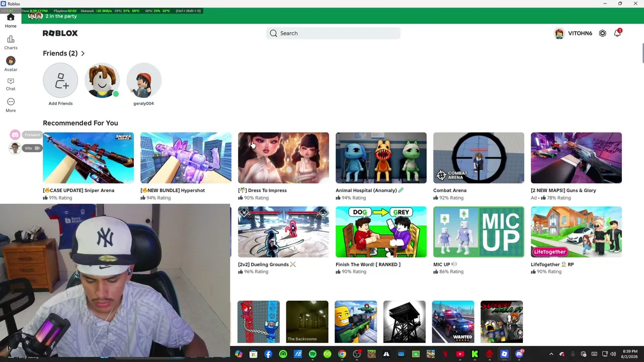Open geraly004's friend avatar

tap(143, 80)
